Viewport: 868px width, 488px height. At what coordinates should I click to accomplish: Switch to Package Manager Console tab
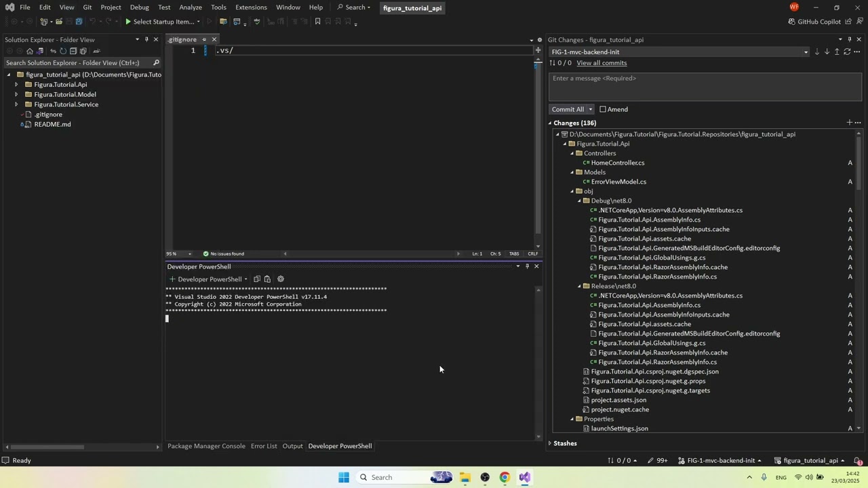pos(206,446)
